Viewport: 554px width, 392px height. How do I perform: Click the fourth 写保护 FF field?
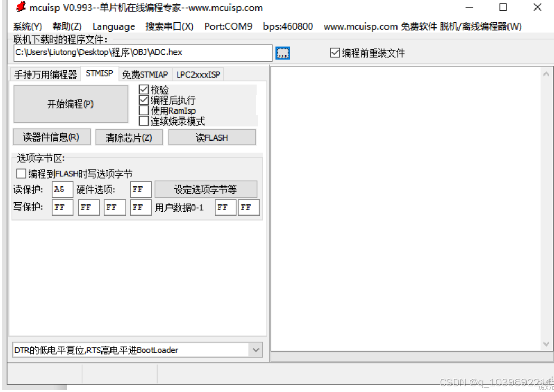click(x=141, y=207)
